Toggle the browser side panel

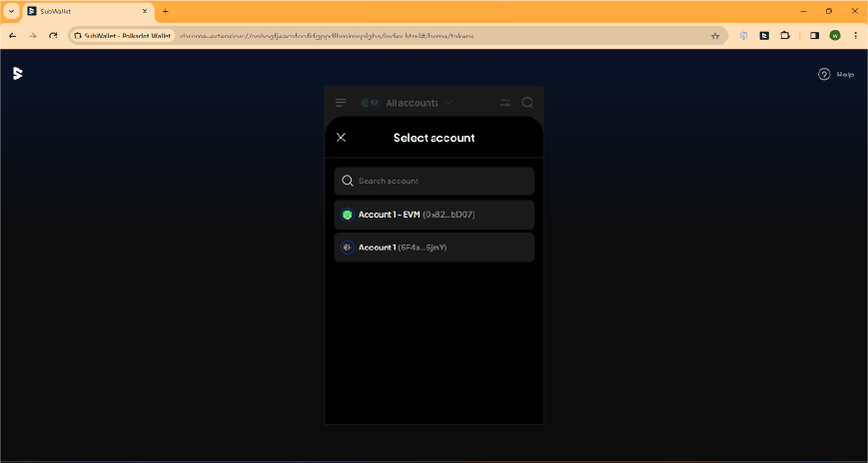pos(814,35)
